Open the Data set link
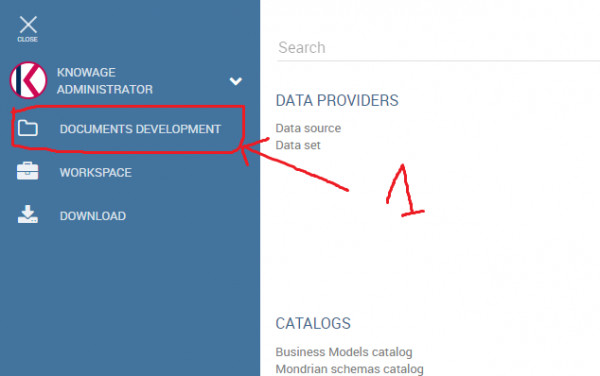Image resolution: width=600 pixels, height=376 pixels. 298,145
